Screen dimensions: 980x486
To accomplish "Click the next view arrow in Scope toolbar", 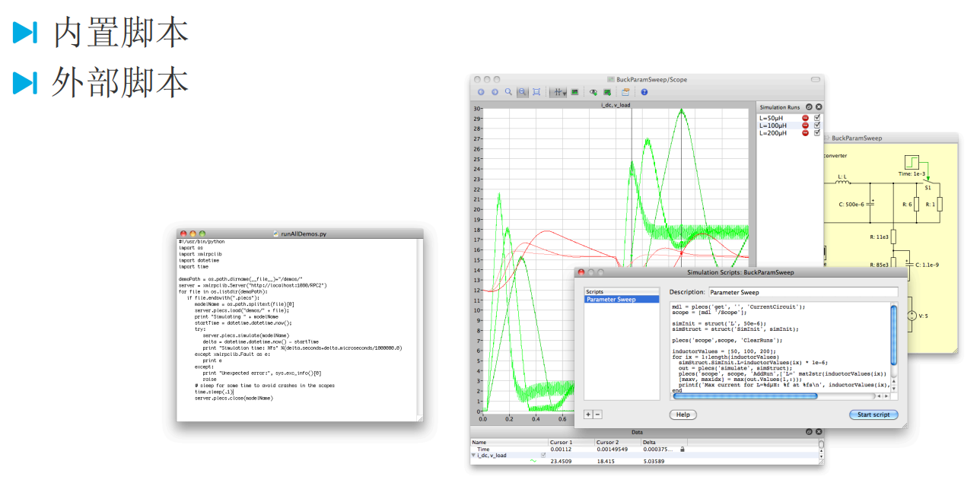I will point(495,92).
